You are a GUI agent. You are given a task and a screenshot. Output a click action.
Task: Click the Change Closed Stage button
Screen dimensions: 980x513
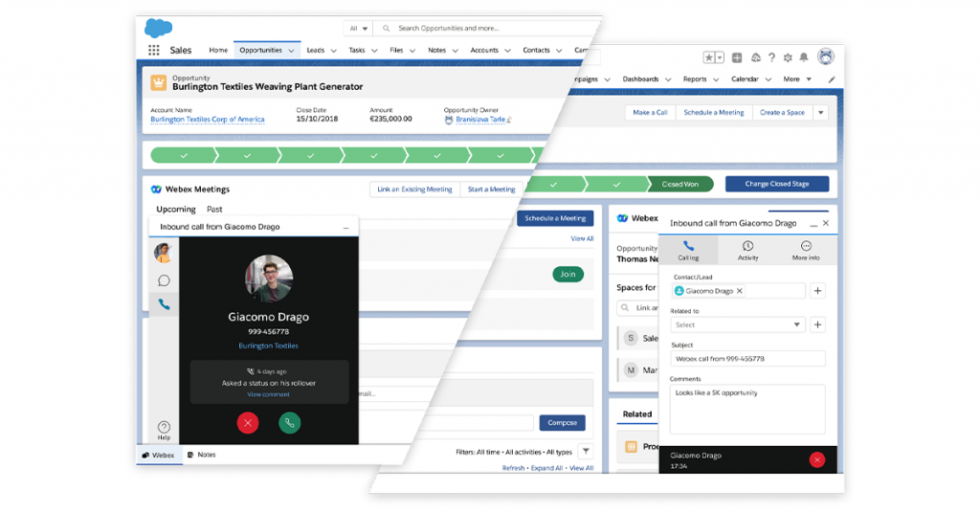[x=777, y=184]
